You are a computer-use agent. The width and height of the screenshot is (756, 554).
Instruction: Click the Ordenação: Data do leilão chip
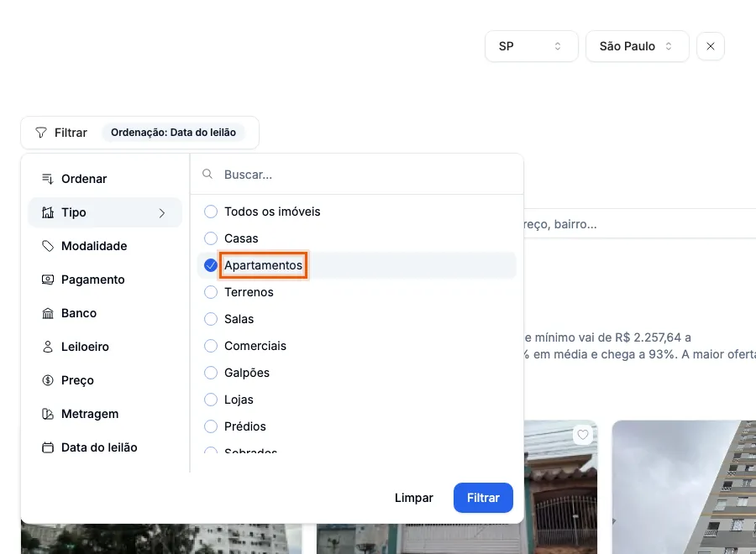point(173,133)
